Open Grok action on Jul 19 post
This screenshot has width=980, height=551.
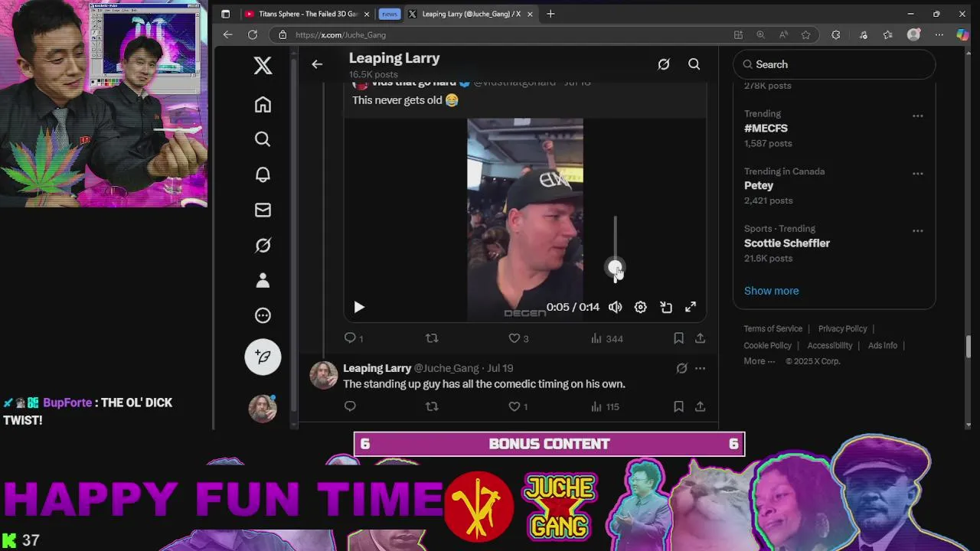tap(681, 368)
